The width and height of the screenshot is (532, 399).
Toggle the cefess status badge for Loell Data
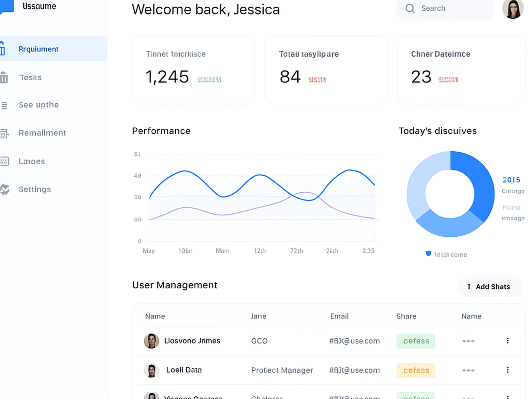[416, 370]
